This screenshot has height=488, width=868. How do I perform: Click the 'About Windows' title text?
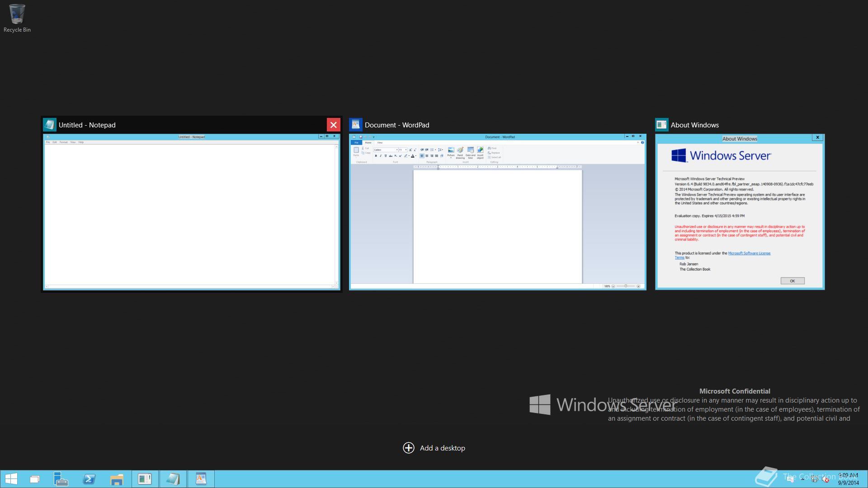695,125
